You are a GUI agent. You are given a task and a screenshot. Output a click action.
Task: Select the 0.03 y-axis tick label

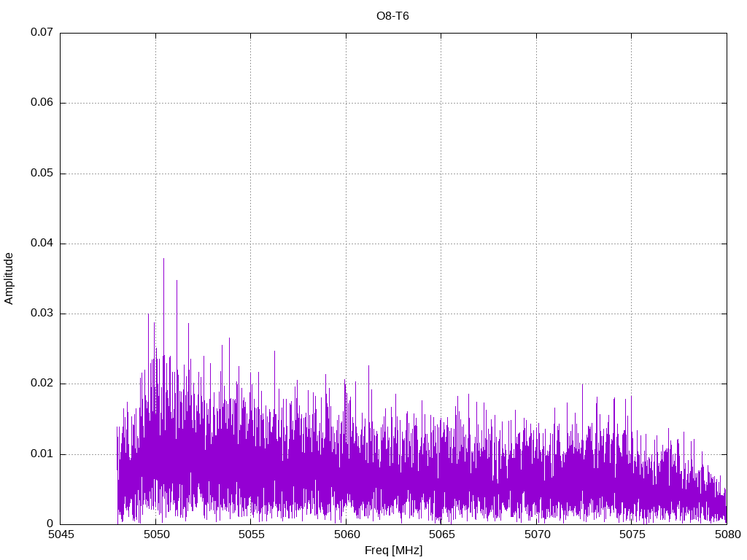tap(42, 314)
